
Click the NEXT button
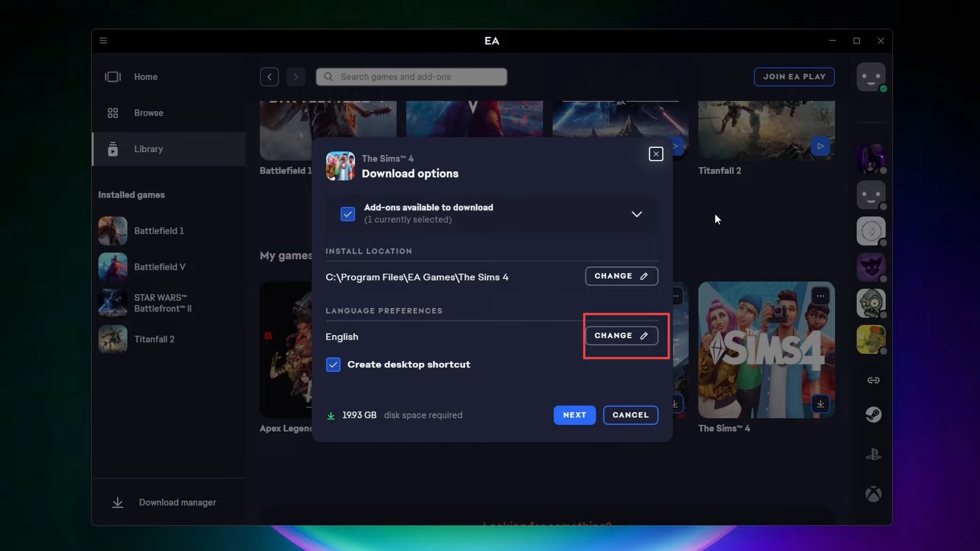575,415
